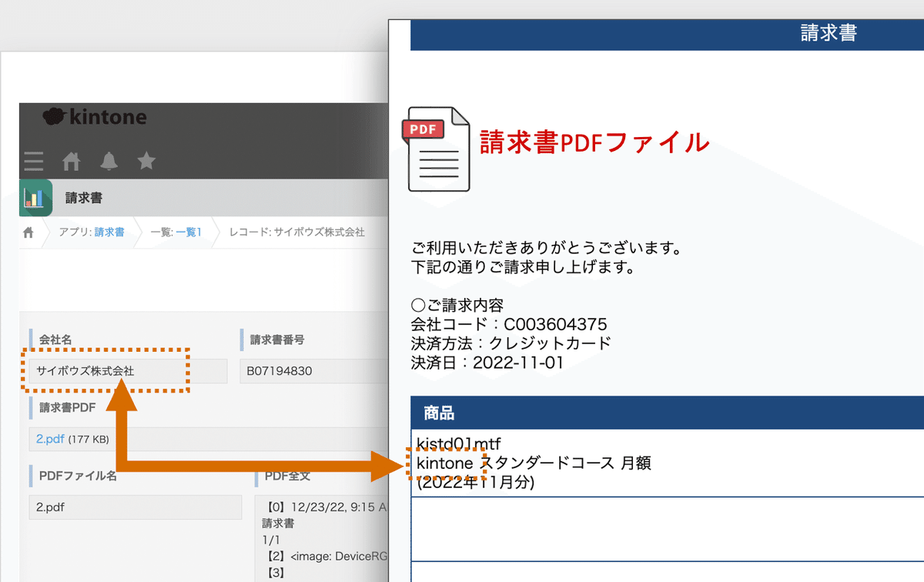Click the 決済方法：クレジットカード line
This screenshot has width=924, height=582.
pyautogui.click(x=511, y=343)
